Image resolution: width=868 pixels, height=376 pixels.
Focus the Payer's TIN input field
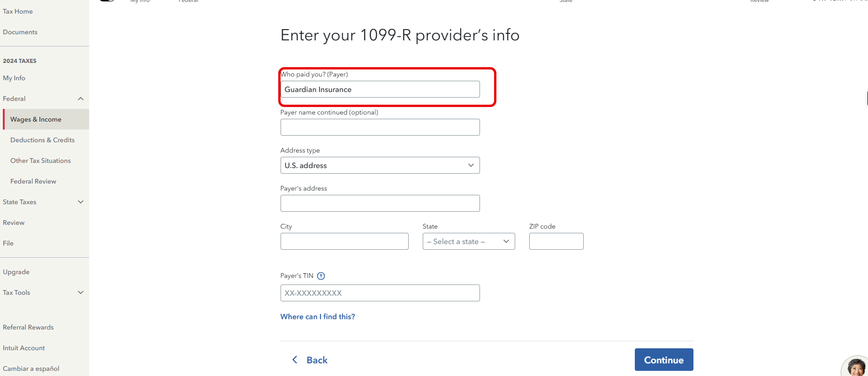(380, 293)
